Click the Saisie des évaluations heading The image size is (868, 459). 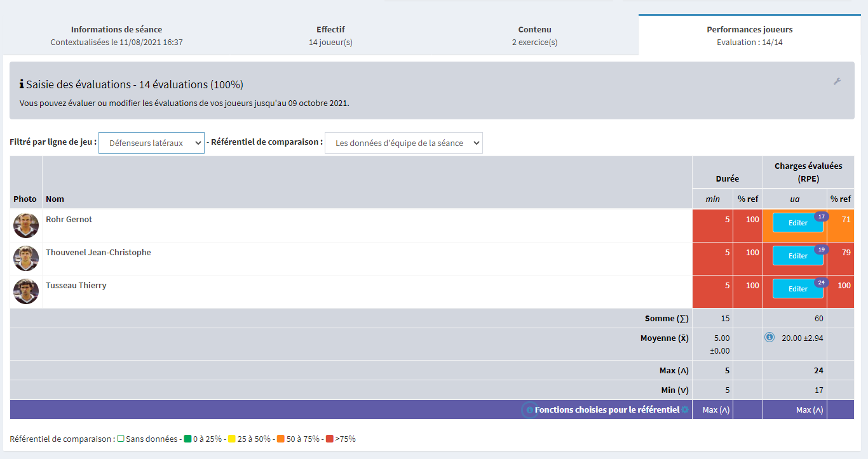click(x=135, y=84)
